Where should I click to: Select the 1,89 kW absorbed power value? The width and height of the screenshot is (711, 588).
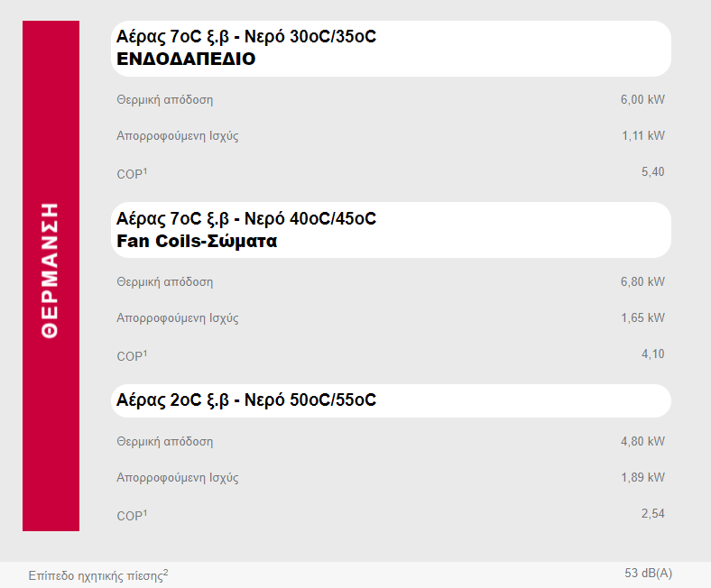pyautogui.click(x=642, y=478)
